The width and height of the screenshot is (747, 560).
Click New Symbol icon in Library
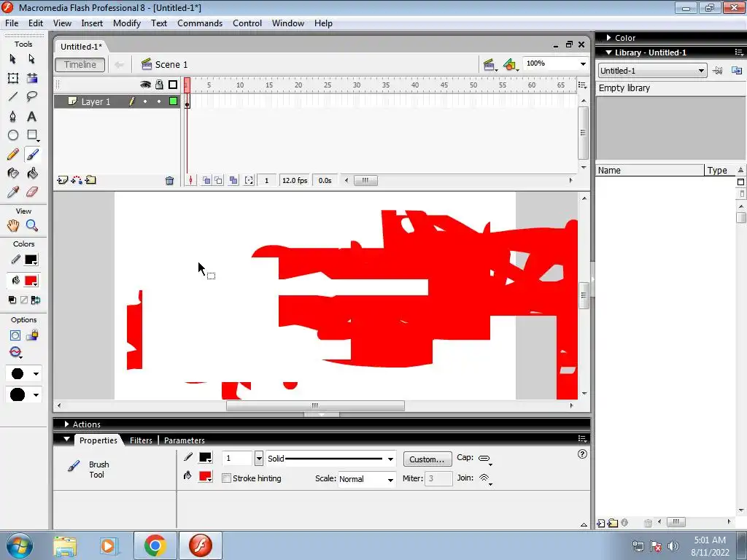pyautogui.click(x=600, y=523)
